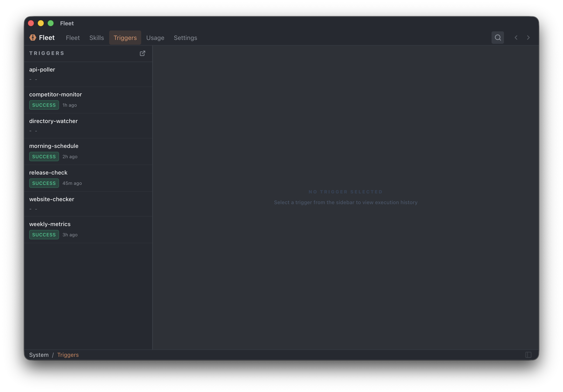Navigate back with left chevron
Viewport: 563px width, 392px height.
[x=516, y=38]
